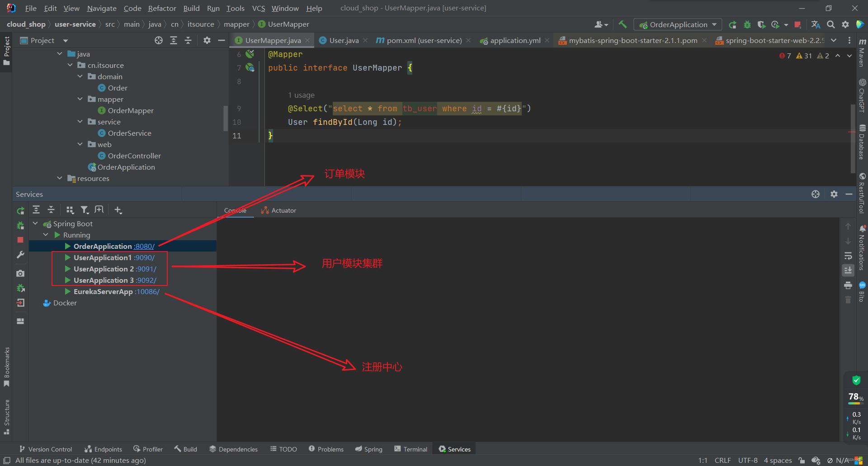Take a thread dump using the camera icon
Screen dimensions: 868x466
pyautogui.click(x=20, y=273)
